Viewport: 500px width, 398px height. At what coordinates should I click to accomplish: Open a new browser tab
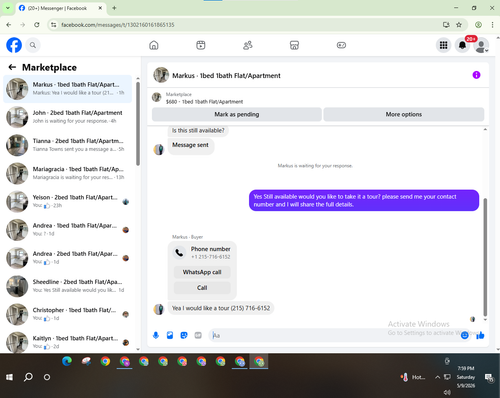tap(114, 8)
